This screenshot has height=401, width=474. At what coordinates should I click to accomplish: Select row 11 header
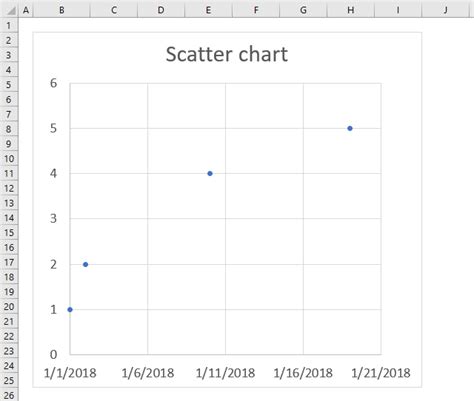9,173
